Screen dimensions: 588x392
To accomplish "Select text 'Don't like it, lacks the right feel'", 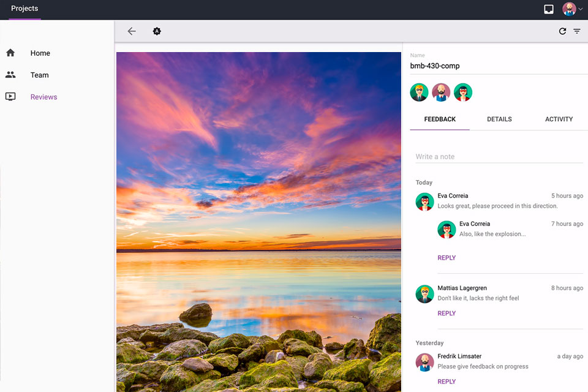I will pyautogui.click(x=478, y=298).
